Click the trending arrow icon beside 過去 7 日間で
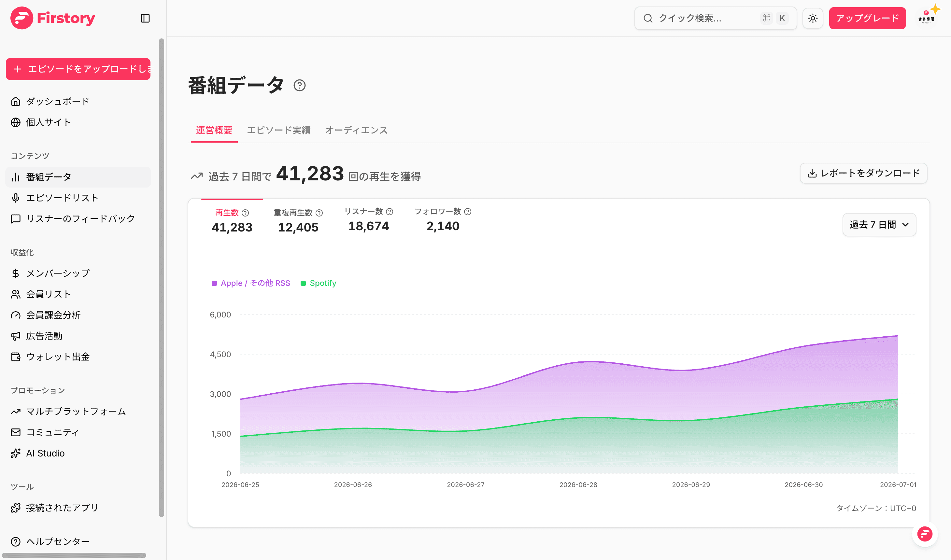Image resolution: width=951 pixels, height=560 pixels. 197,176
